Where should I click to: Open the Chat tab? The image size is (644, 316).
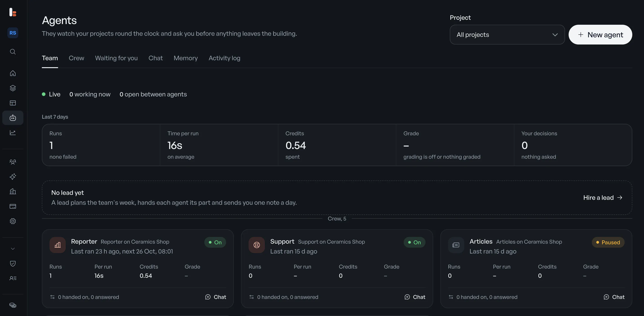point(155,58)
